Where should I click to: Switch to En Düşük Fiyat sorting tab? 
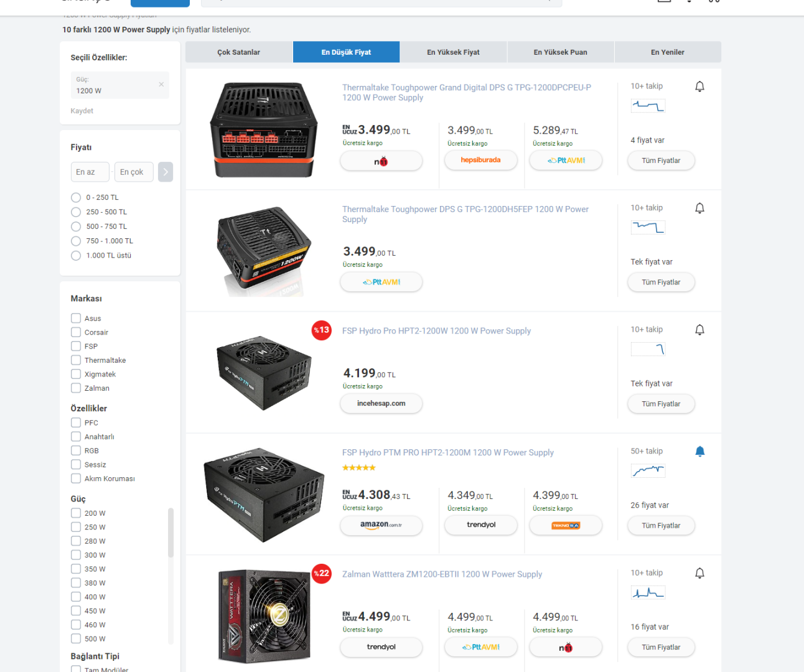coord(346,52)
